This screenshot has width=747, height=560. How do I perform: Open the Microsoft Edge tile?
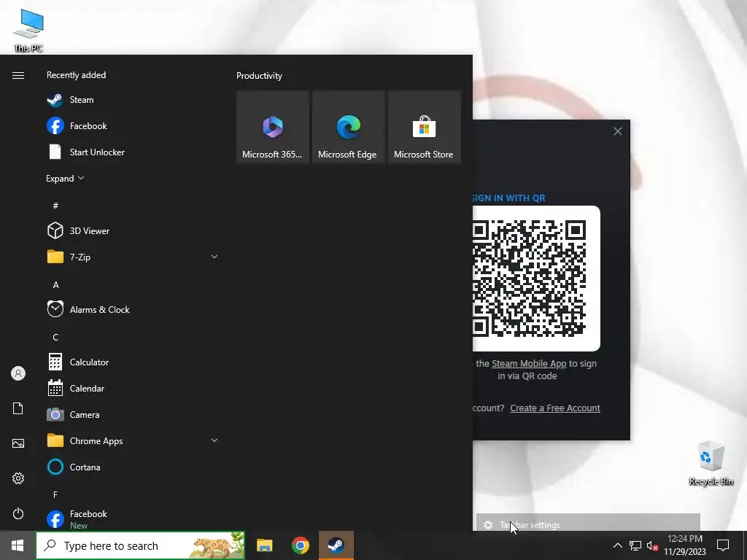[348, 127]
